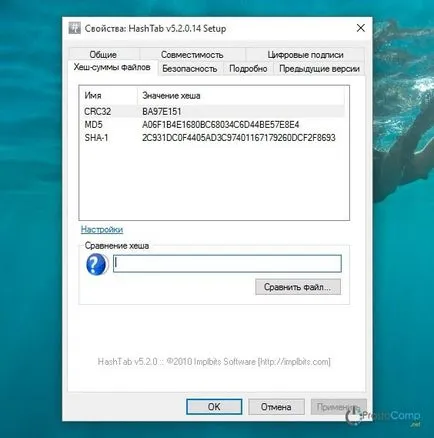Click the Сравнить файл... button
Viewport: 434px width, 438px height.
[x=298, y=287]
